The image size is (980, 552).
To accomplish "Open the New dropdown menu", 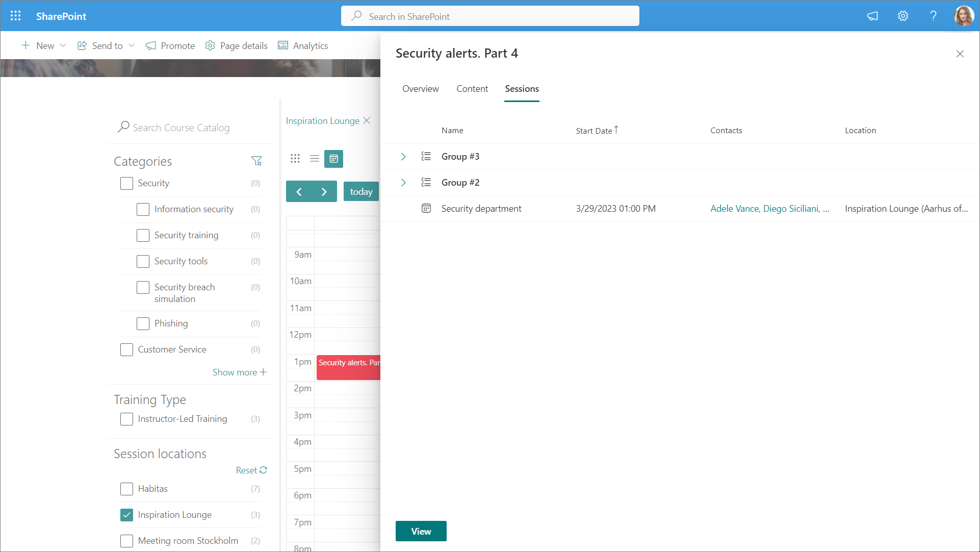I will (x=44, y=46).
